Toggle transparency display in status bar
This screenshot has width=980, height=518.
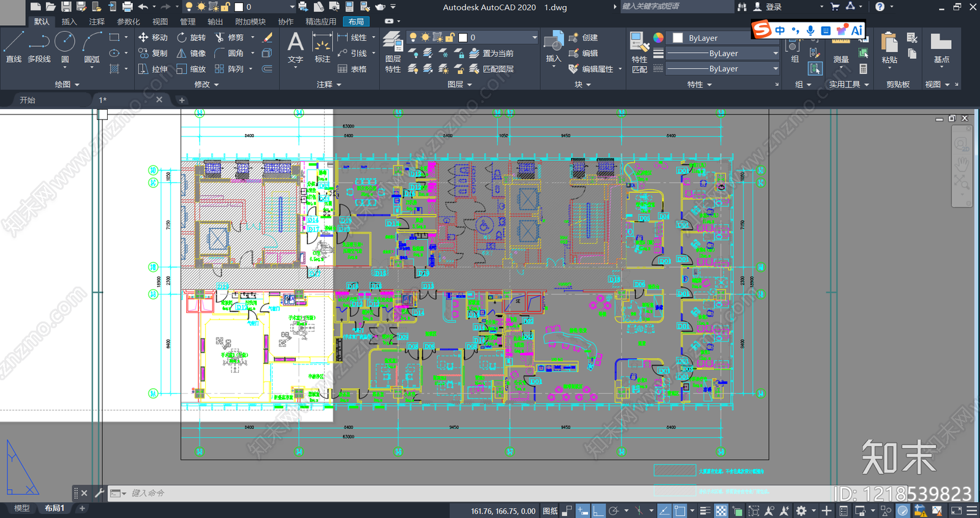(x=722, y=511)
